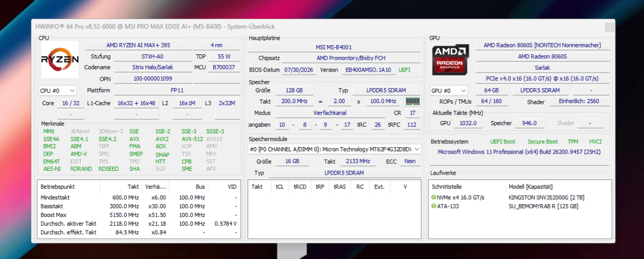Click the Vierfachkanal Modus field
The image size is (644, 259).
pyautogui.click(x=330, y=113)
